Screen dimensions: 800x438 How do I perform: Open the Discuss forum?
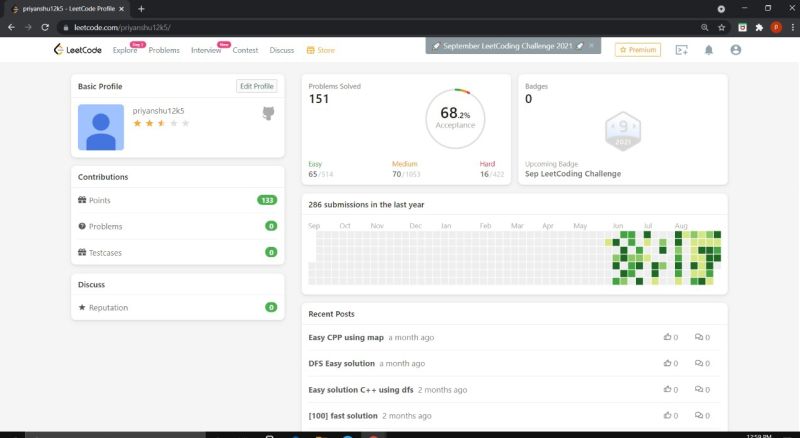tap(282, 50)
